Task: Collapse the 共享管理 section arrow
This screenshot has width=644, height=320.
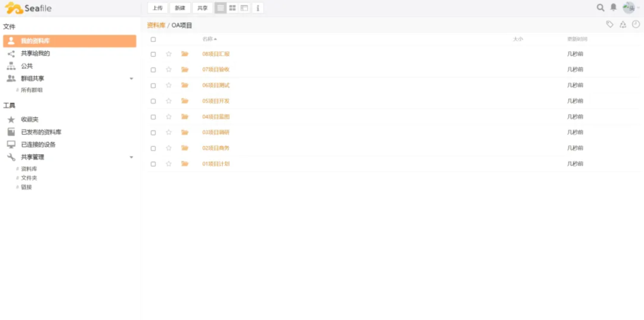Action: pos(131,158)
